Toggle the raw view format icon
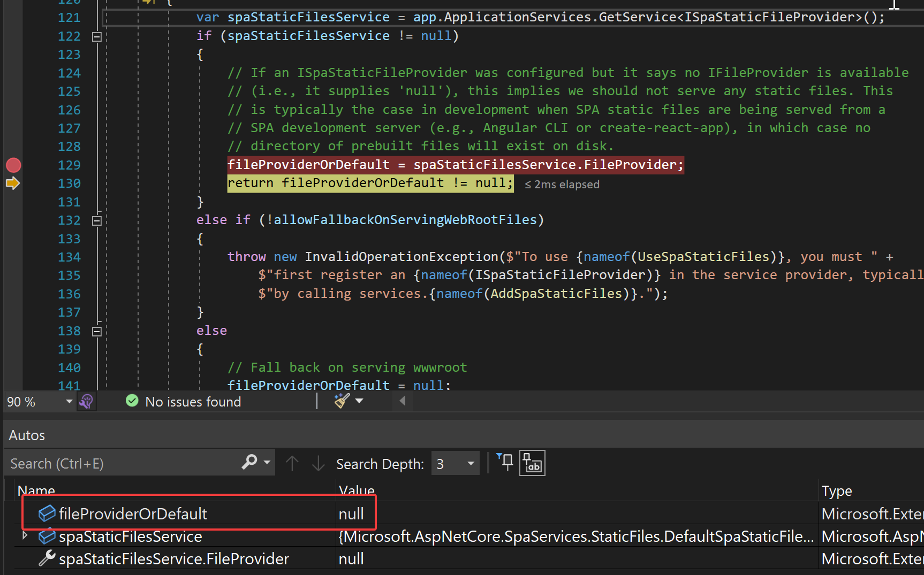Viewport: 924px width, 575px height. [532, 463]
